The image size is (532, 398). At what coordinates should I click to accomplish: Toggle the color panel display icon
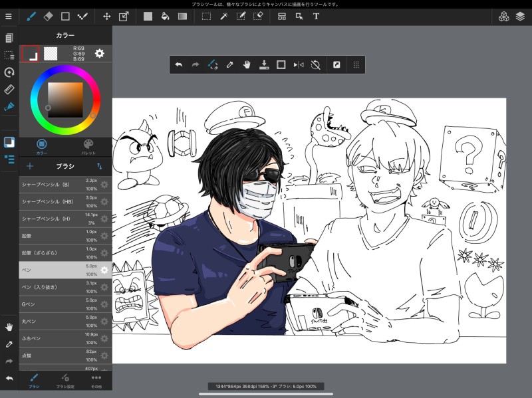[x=9, y=142]
